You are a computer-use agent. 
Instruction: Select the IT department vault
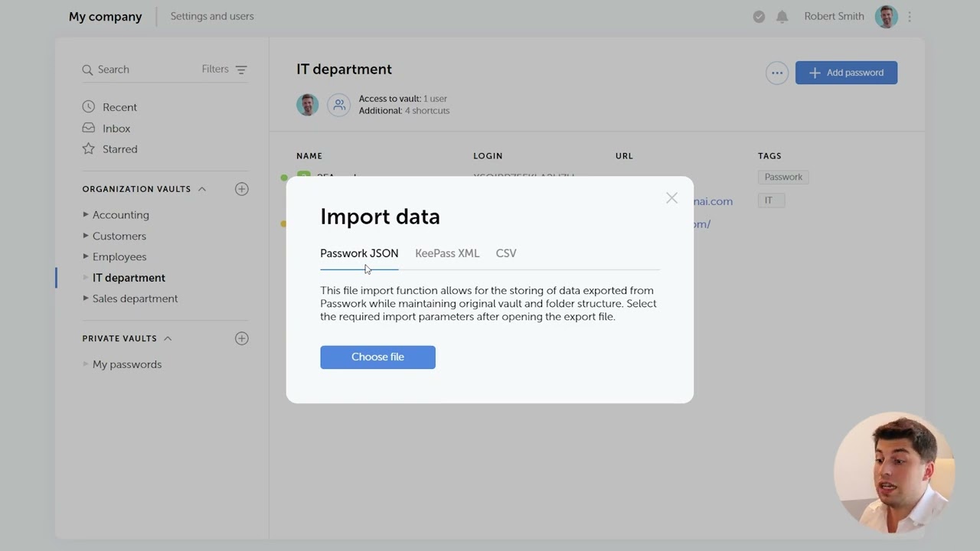(x=129, y=278)
